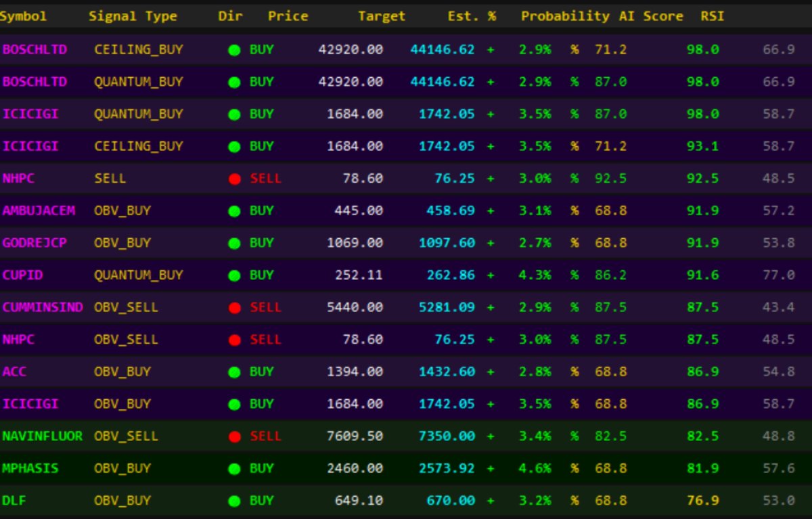Select the GODREJCP symbol
The width and height of the screenshot is (812, 519).
point(35,242)
